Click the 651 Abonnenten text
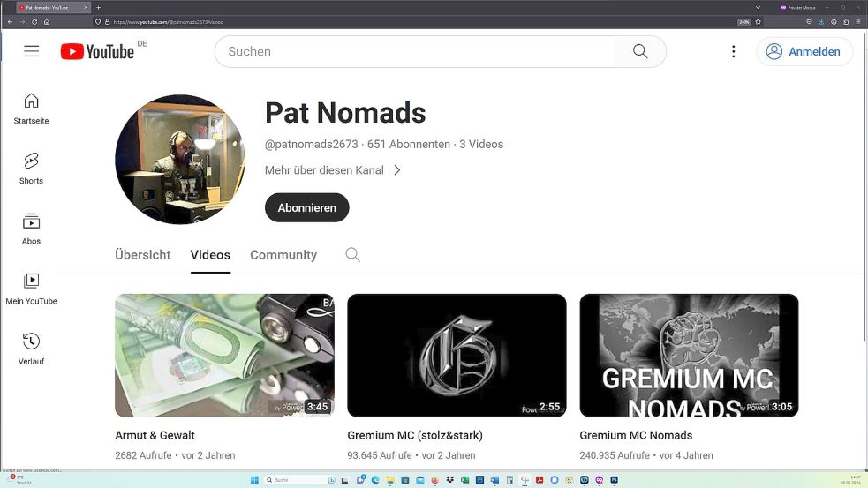Screen dimensions: 868x488 [x=409, y=145]
